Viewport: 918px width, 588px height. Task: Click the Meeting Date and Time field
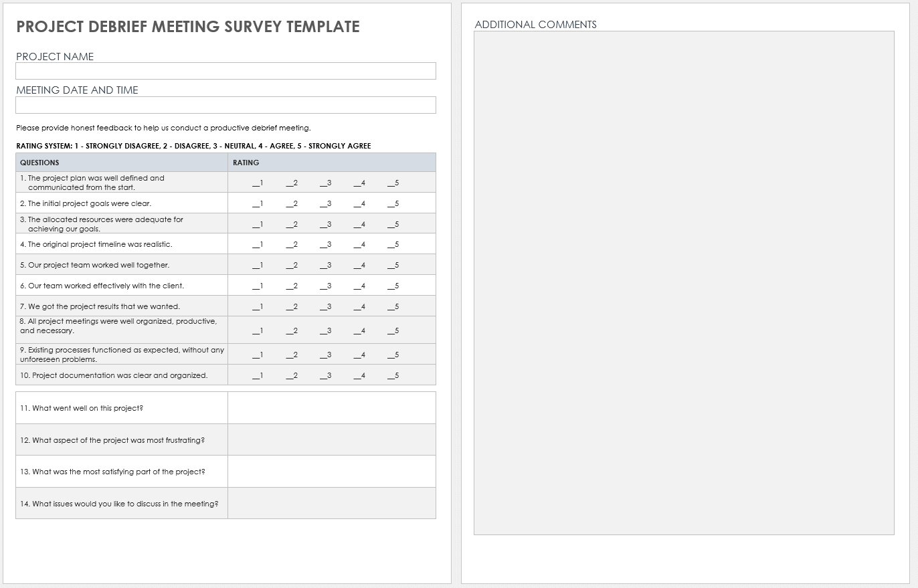point(225,105)
